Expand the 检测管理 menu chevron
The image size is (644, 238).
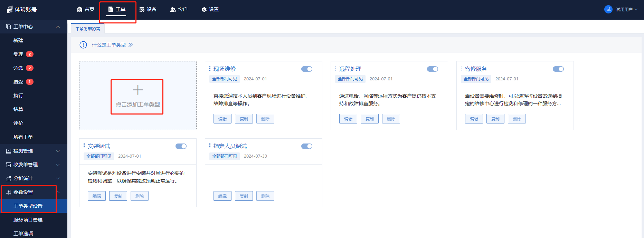[x=58, y=151]
